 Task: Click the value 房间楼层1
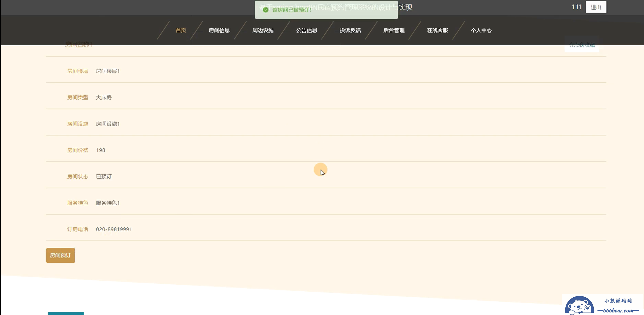tap(108, 71)
